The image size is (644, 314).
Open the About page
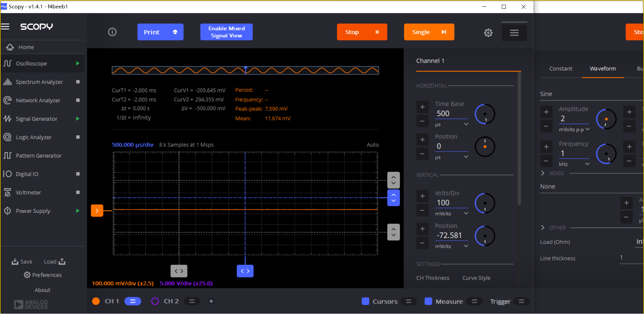click(x=42, y=290)
